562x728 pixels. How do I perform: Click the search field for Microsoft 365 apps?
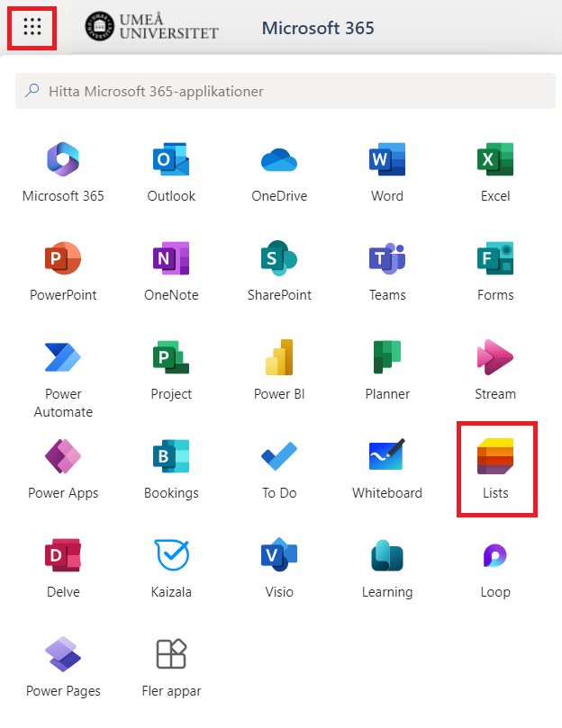point(286,91)
